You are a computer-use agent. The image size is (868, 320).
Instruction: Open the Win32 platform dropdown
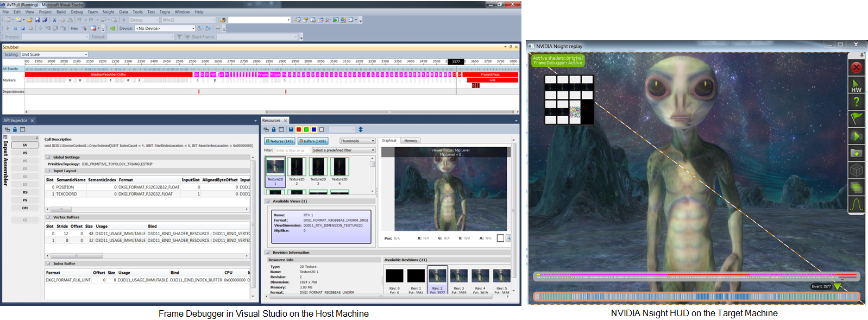[x=188, y=20]
